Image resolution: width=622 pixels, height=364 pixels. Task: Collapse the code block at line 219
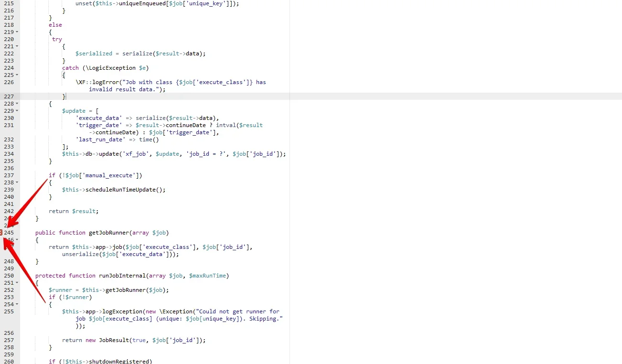(17, 32)
